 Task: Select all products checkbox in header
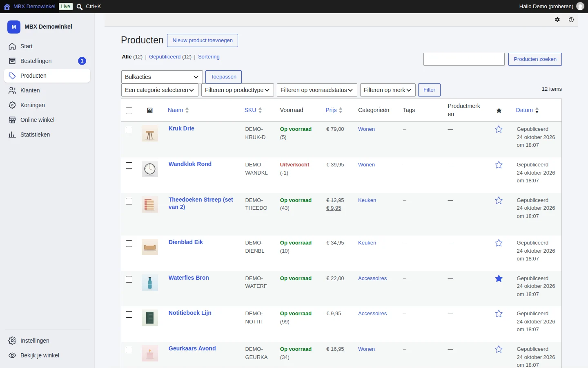(129, 111)
